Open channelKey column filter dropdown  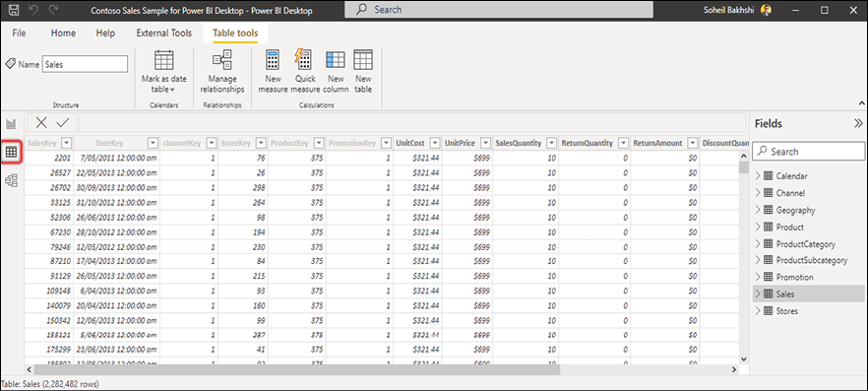[211, 144]
